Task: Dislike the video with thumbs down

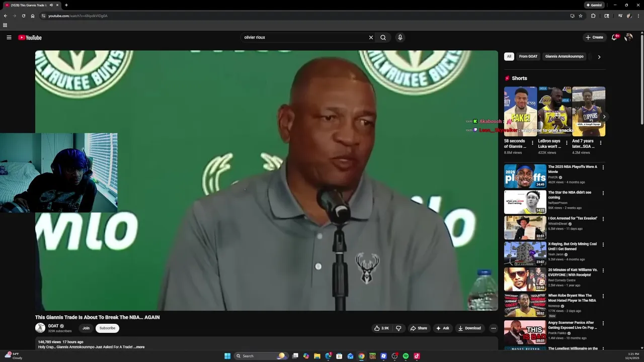Action: [398, 328]
